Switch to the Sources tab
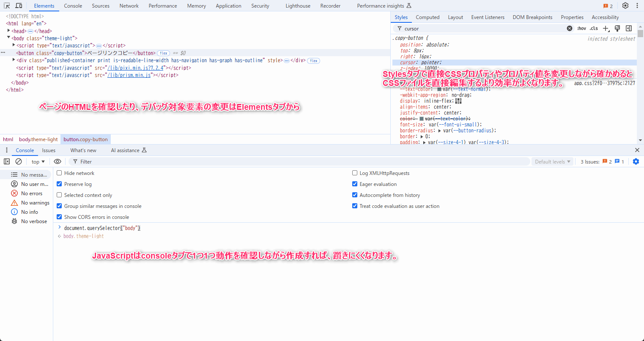644x341 pixels. [x=101, y=6]
